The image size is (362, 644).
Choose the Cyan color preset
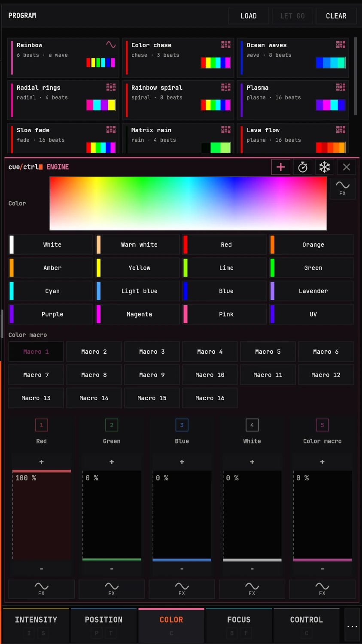[51, 291]
